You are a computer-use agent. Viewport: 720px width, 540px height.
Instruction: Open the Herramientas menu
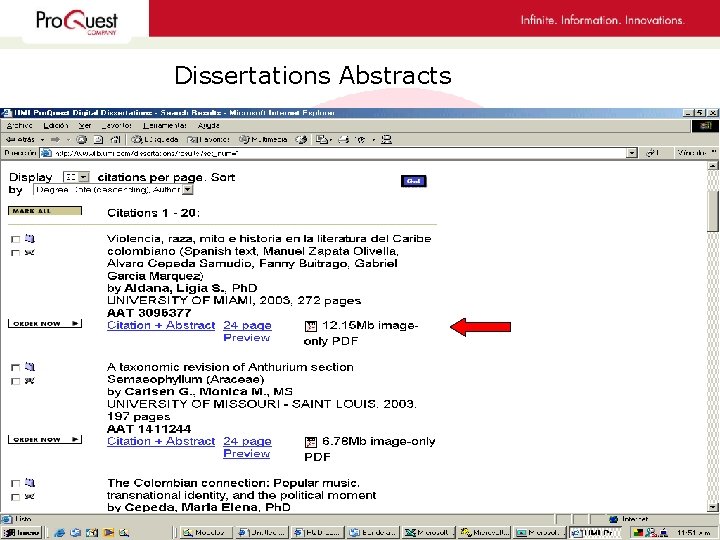coord(165,125)
